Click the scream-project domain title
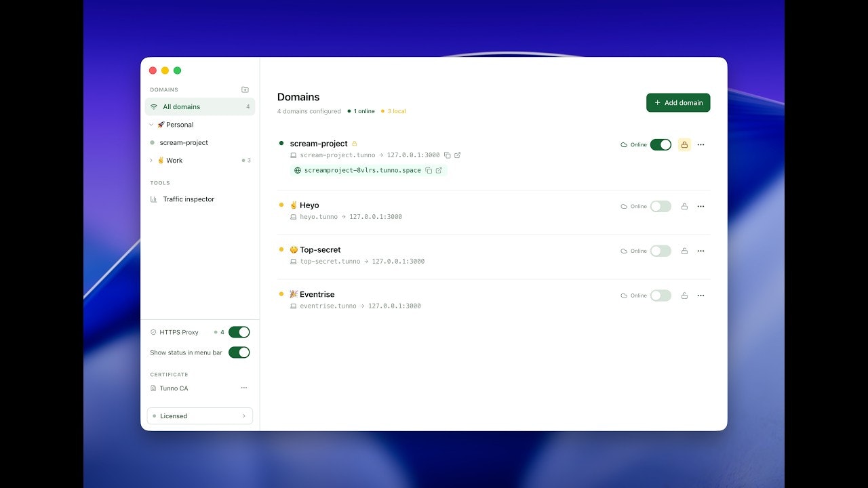This screenshot has height=488, width=868. tap(319, 144)
